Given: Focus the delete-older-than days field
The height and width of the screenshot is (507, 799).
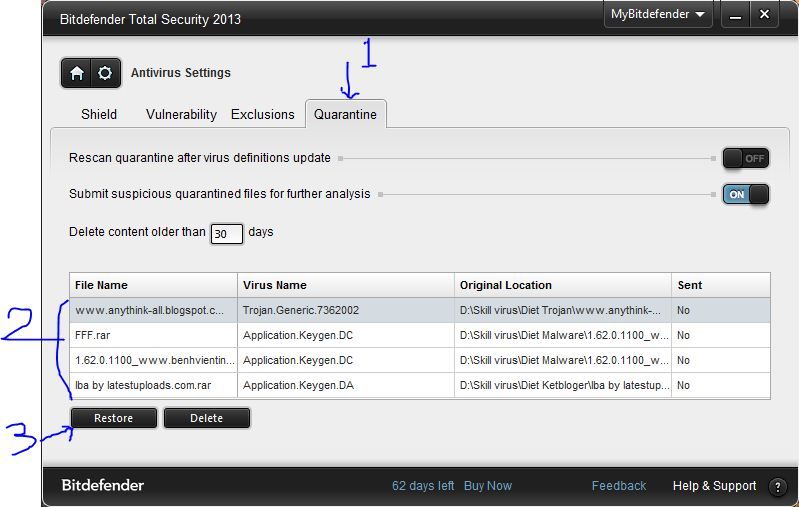Looking at the screenshot, I should coord(227,234).
